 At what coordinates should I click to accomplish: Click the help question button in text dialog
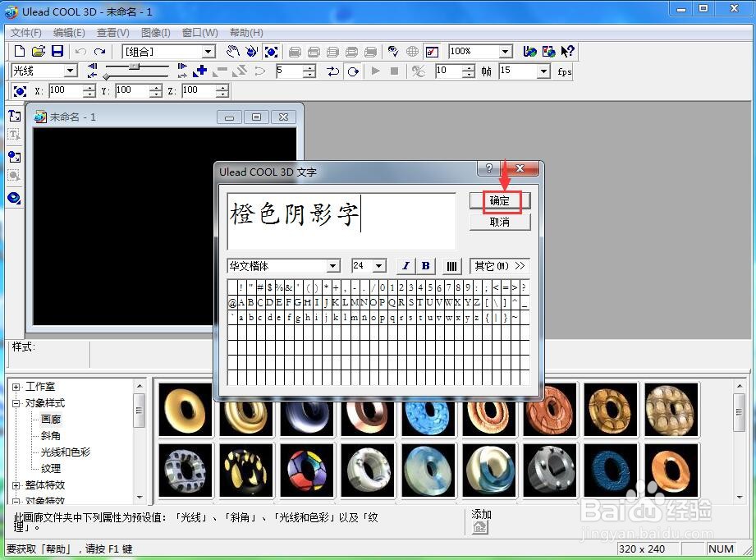(x=489, y=168)
